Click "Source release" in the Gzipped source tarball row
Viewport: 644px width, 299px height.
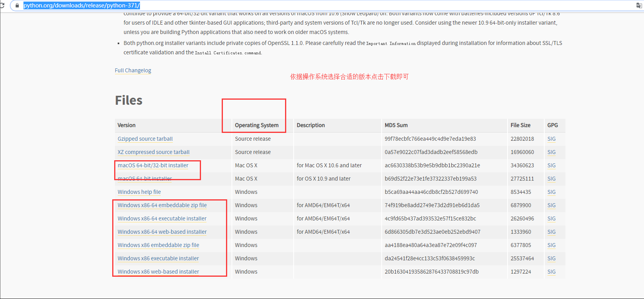click(253, 139)
